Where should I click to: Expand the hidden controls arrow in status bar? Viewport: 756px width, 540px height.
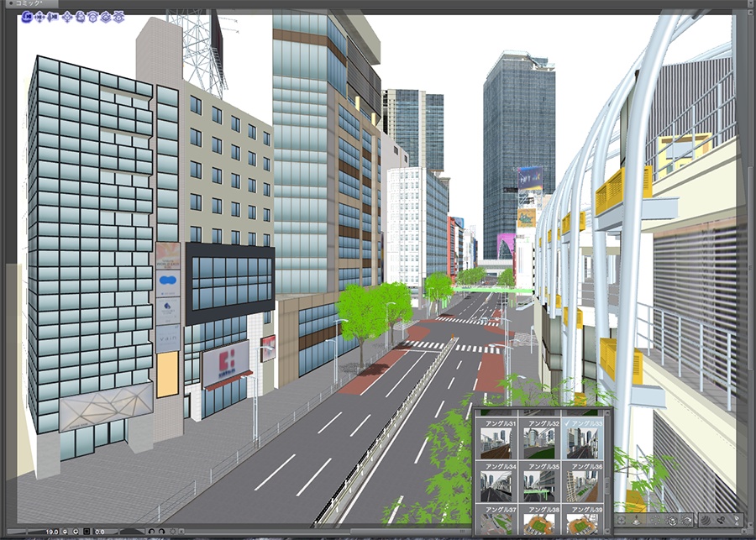[x=181, y=532]
